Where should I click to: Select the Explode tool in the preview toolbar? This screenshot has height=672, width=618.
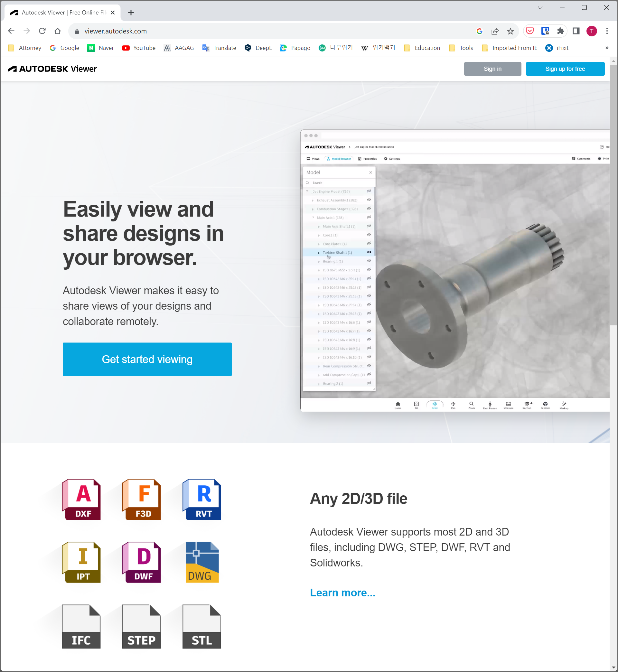pyautogui.click(x=546, y=405)
